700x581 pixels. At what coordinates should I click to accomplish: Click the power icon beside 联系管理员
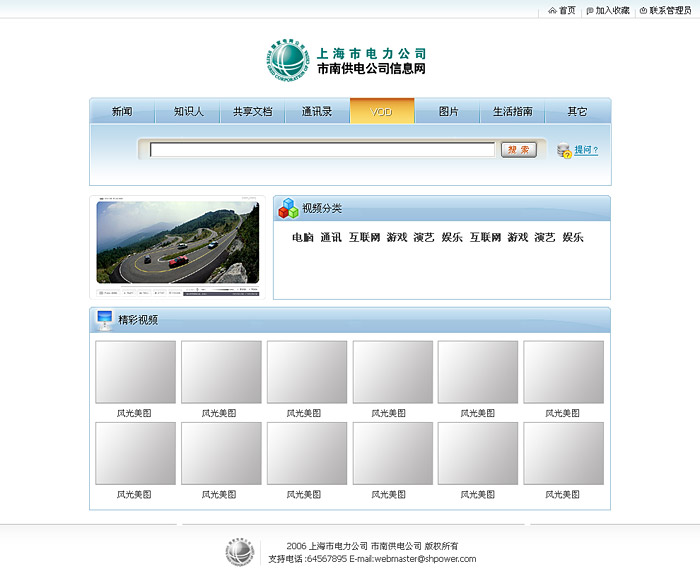pyautogui.click(x=643, y=10)
